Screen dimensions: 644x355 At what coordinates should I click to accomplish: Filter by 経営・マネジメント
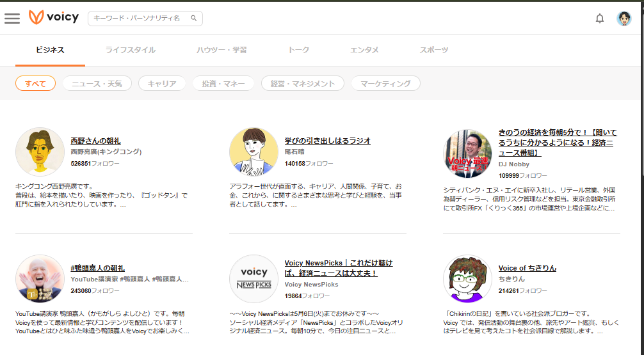(303, 83)
